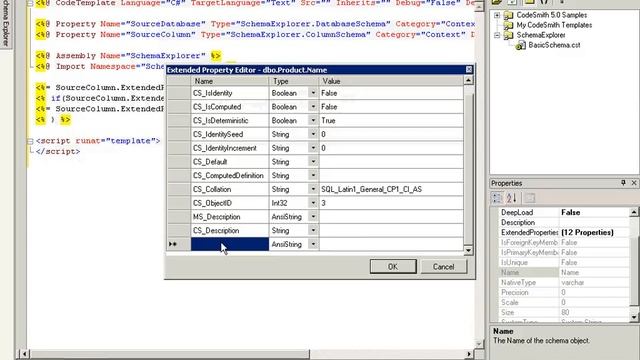Click the new row Name input cell
The height and width of the screenshot is (360, 640).
(230, 244)
